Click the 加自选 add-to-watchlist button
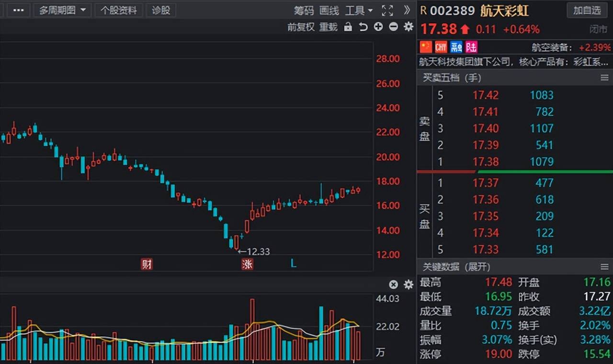Image resolution: width=613 pixels, height=364 pixels. pos(587,11)
